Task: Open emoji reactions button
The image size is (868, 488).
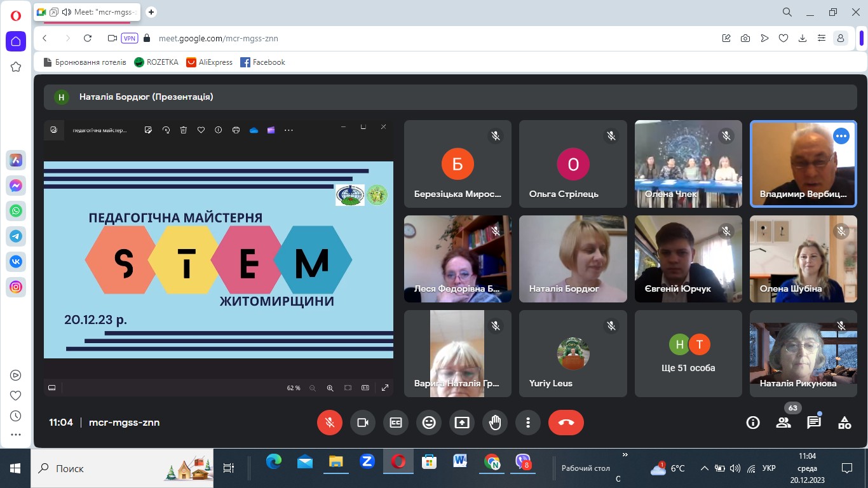Action: click(429, 423)
